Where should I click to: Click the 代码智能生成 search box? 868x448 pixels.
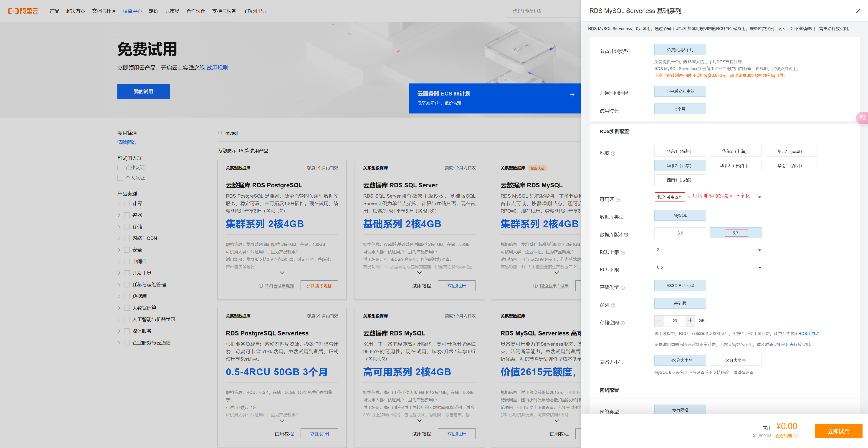point(544,11)
